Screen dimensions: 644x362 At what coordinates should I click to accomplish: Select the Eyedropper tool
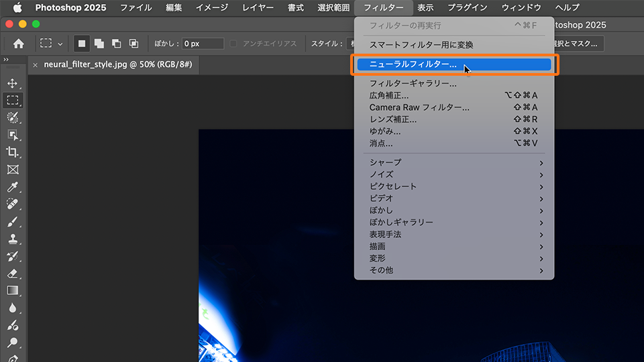pyautogui.click(x=12, y=187)
